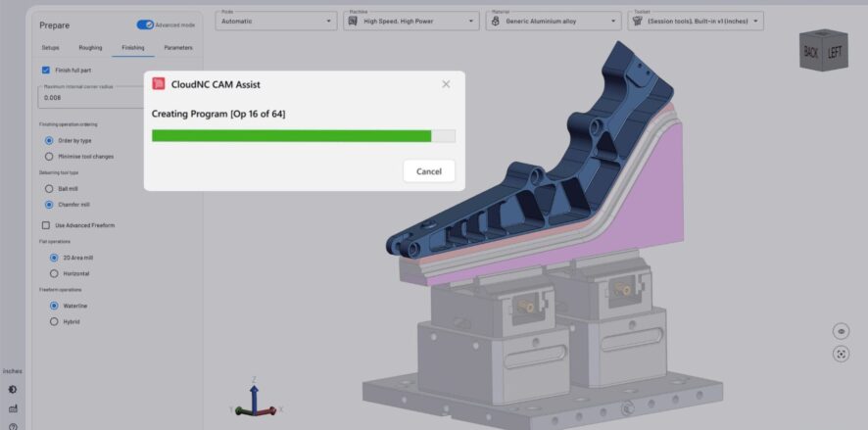Viewport: 868px width, 430px height.
Task: Click the fit-to-view target icon
Action: (841, 355)
